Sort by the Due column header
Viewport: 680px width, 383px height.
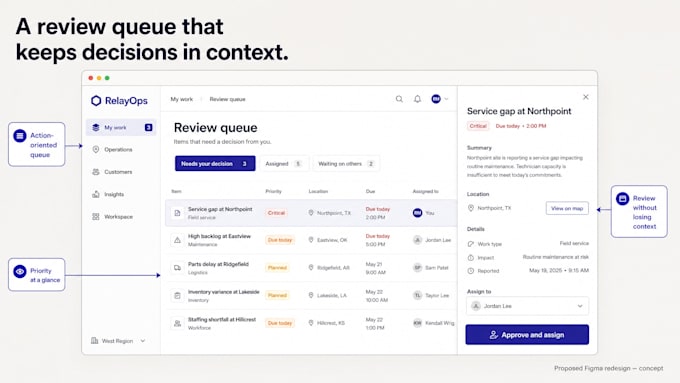[370, 191]
